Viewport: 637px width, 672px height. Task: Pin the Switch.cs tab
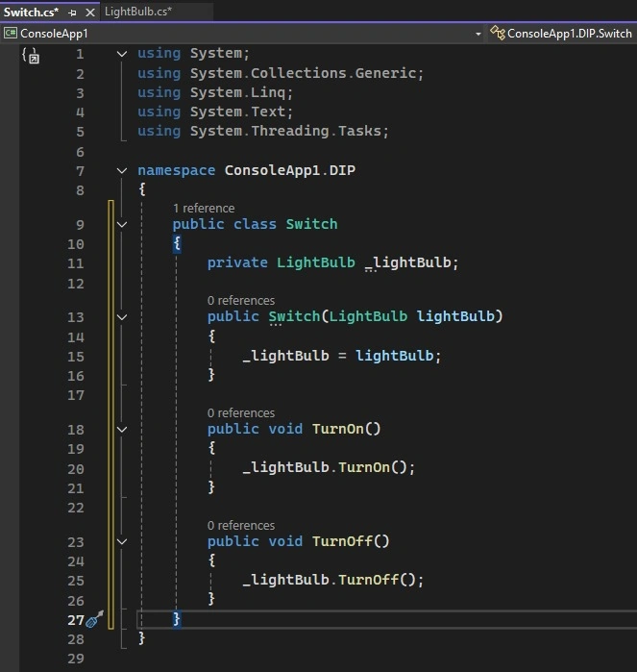coord(72,12)
